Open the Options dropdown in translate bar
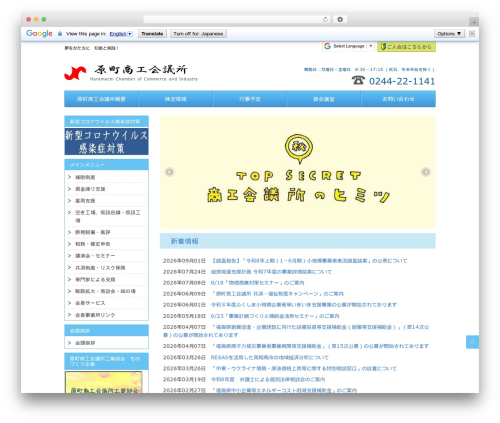Image resolution: width=500 pixels, height=423 pixels. 449,34
